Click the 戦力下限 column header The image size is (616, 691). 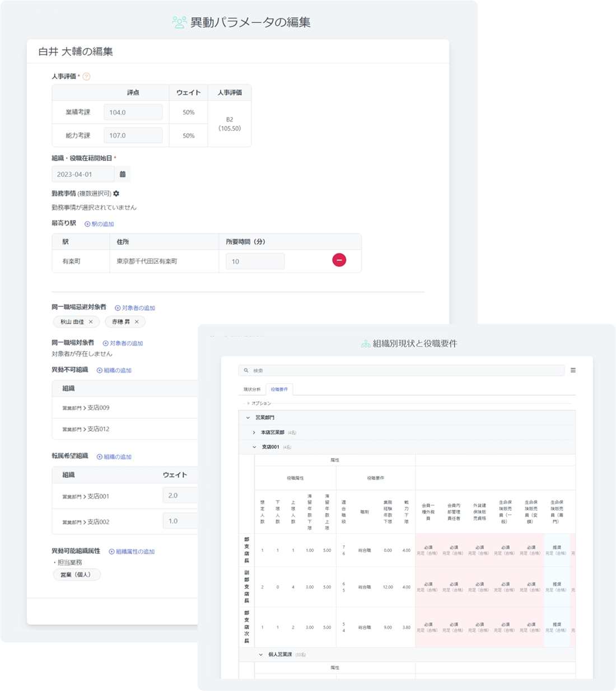407,512
